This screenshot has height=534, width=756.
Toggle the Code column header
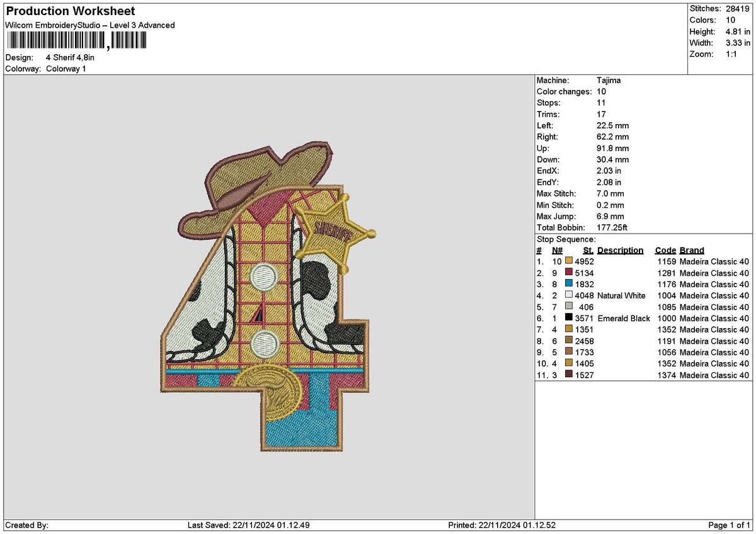[665, 250]
